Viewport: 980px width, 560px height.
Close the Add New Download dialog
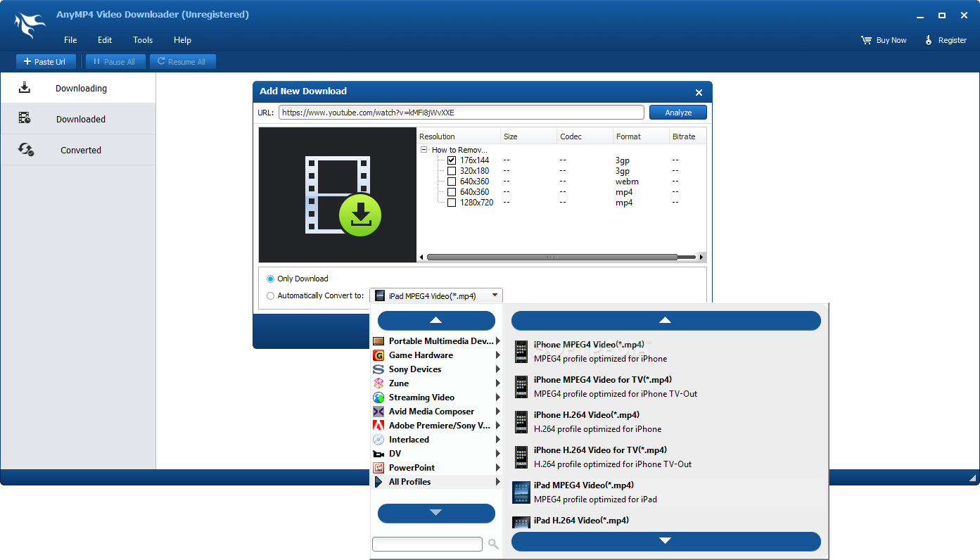click(x=699, y=92)
